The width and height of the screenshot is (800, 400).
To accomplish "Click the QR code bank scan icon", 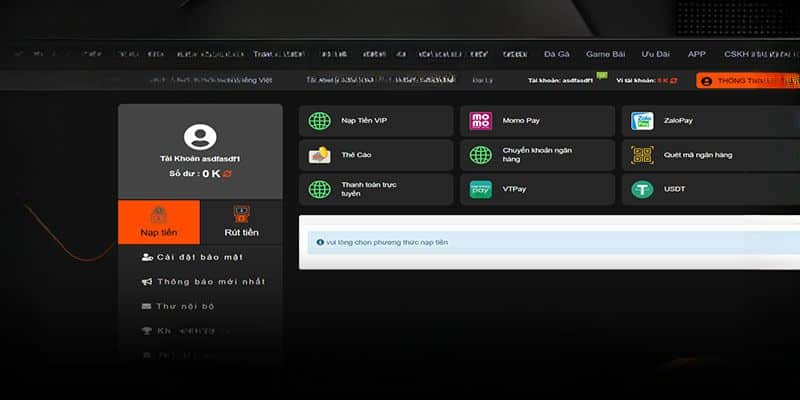I will point(642,155).
